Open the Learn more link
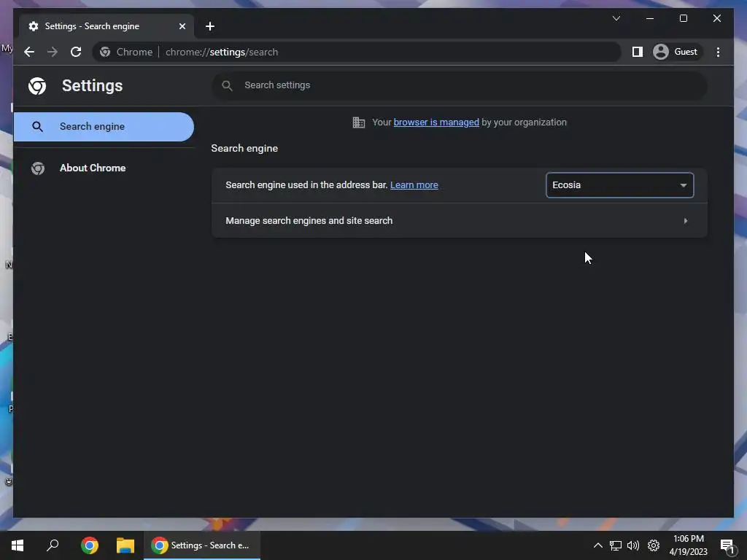747x560 pixels. (414, 184)
